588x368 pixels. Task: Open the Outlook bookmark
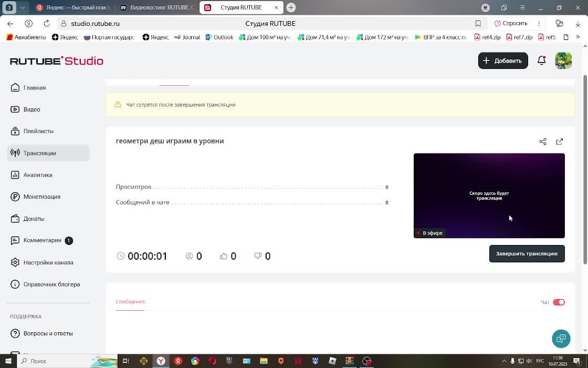pyautogui.click(x=219, y=37)
